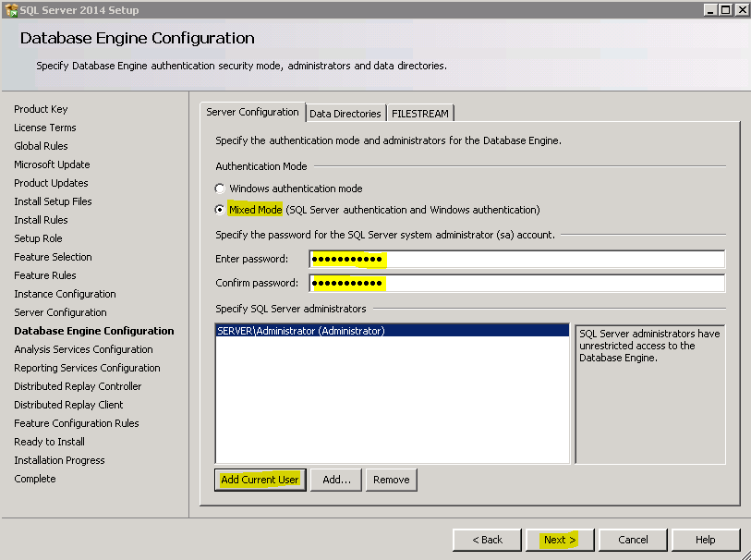Viewport: 751px width, 560px height.
Task: Click Microsoft Update step
Action: tap(52, 164)
